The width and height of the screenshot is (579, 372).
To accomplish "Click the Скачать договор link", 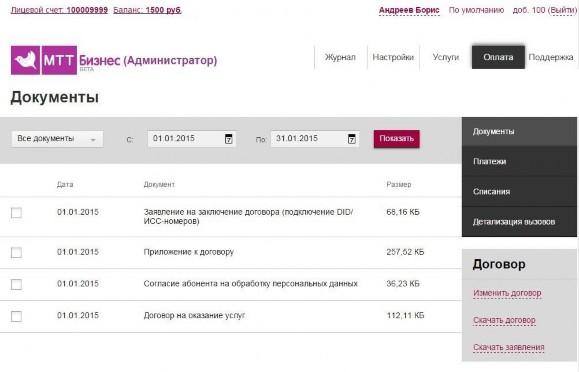I will point(504,320).
